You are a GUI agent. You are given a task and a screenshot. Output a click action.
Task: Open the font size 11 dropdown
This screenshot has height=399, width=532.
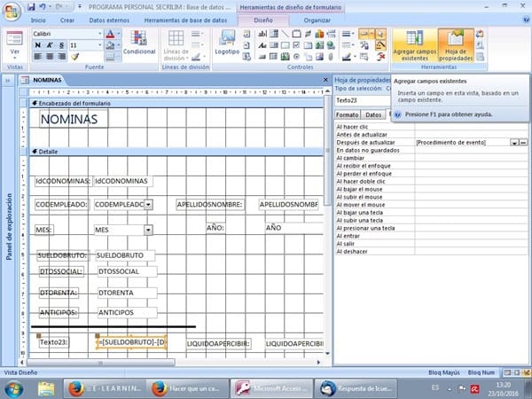tap(99, 45)
